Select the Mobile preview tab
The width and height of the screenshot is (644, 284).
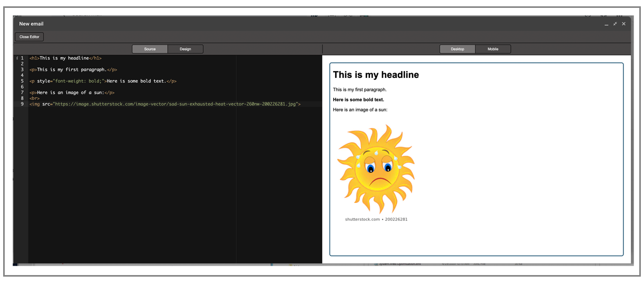(493, 49)
